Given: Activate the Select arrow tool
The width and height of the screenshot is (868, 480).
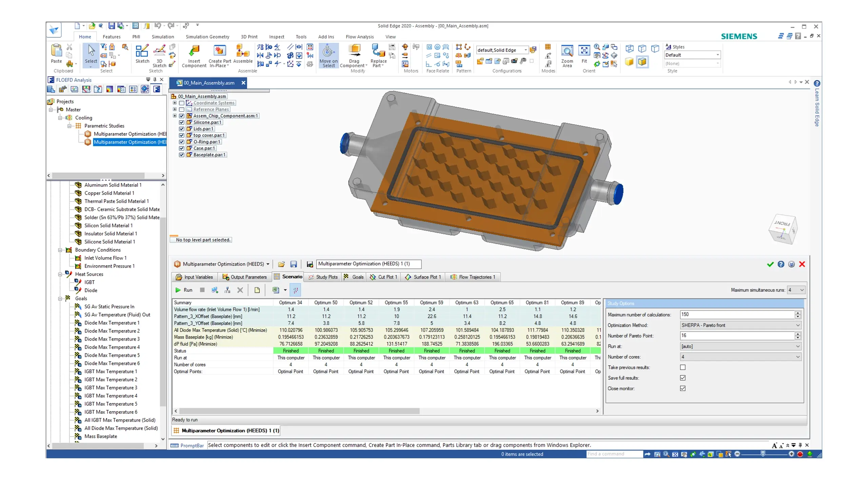Looking at the screenshot, I should click(x=91, y=51).
